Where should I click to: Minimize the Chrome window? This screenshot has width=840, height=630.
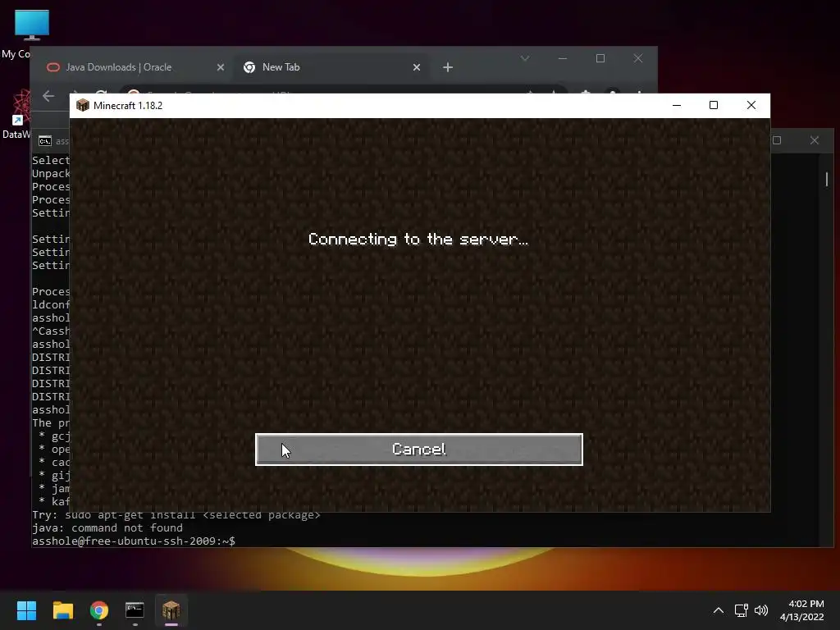(563, 58)
